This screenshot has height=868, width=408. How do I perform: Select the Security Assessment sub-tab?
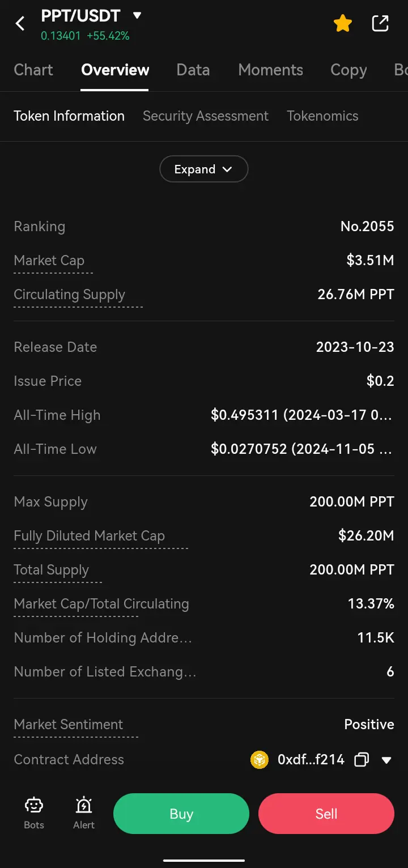coord(206,116)
